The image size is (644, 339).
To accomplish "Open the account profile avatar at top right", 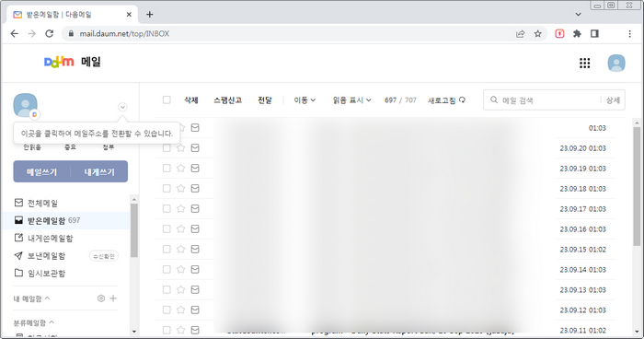I will pos(616,63).
